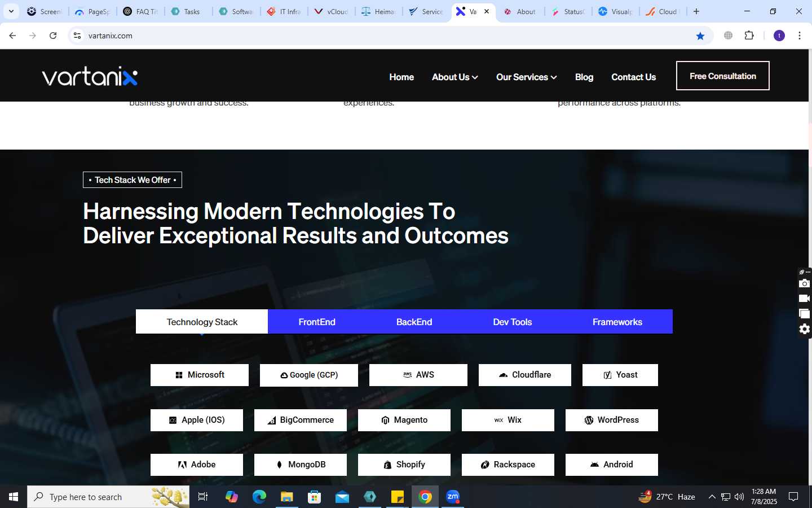Screen dimensions: 812x508
Task: Expand the About Us dropdown
Action: coord(454,77)
